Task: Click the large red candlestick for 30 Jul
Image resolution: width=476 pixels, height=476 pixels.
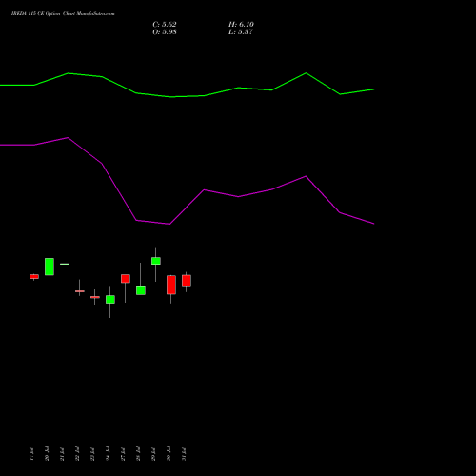Action: [171, 285]
